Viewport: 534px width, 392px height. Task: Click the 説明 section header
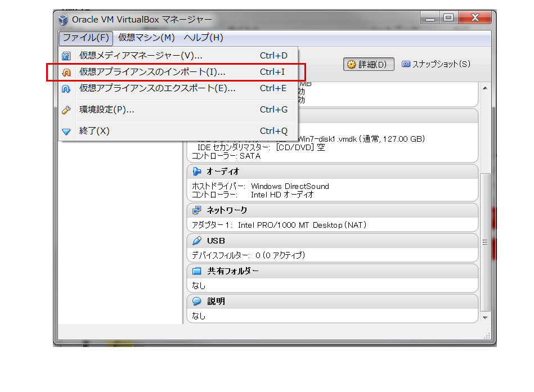(333, 301)
